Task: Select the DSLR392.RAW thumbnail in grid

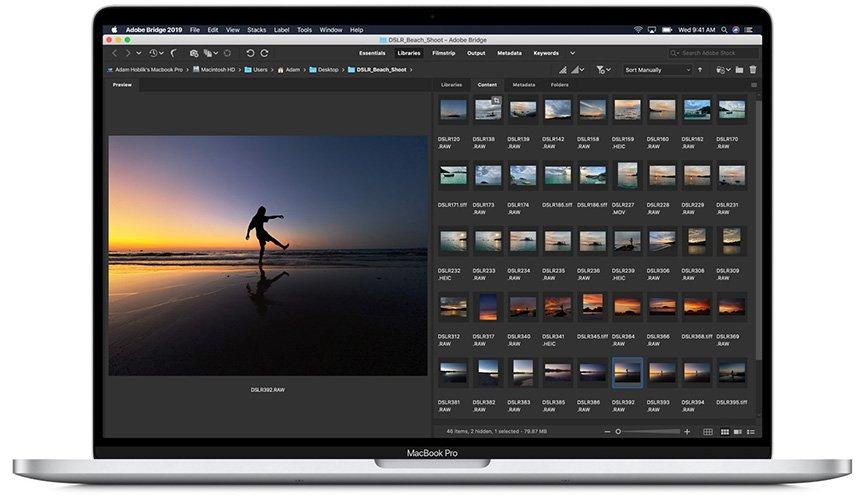Action: pos(627,373)
